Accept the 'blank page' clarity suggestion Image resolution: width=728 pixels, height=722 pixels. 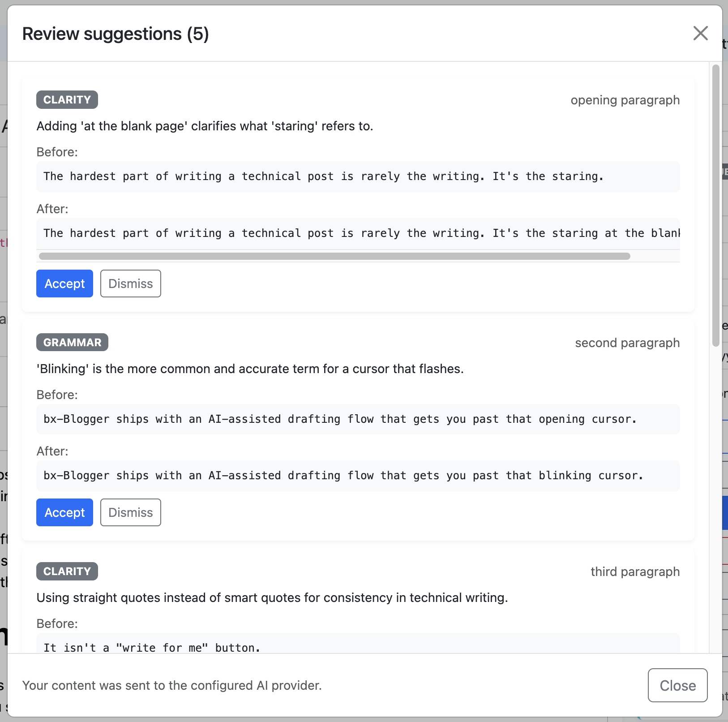(64, 283)
